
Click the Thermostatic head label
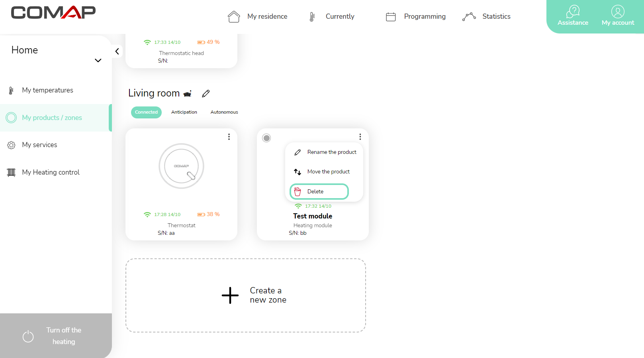coord(182,53)
